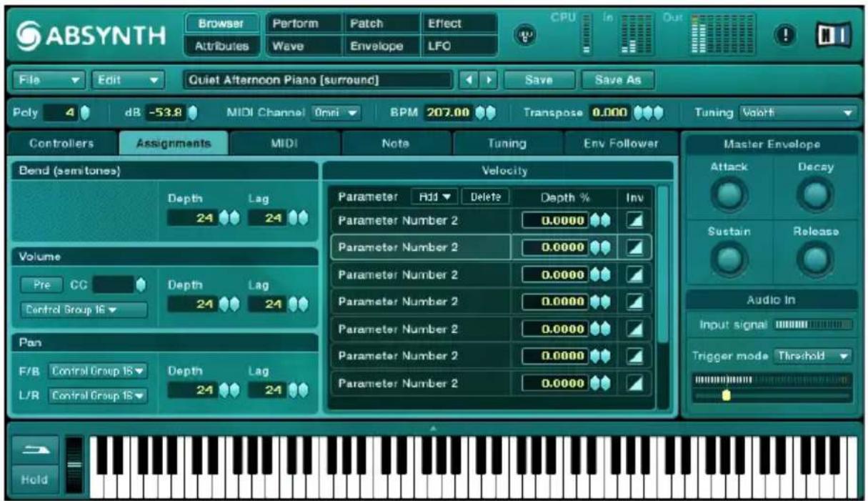868x501 pixels.
Task: Toggle Inv on the second velocity row
Action: 634,248
